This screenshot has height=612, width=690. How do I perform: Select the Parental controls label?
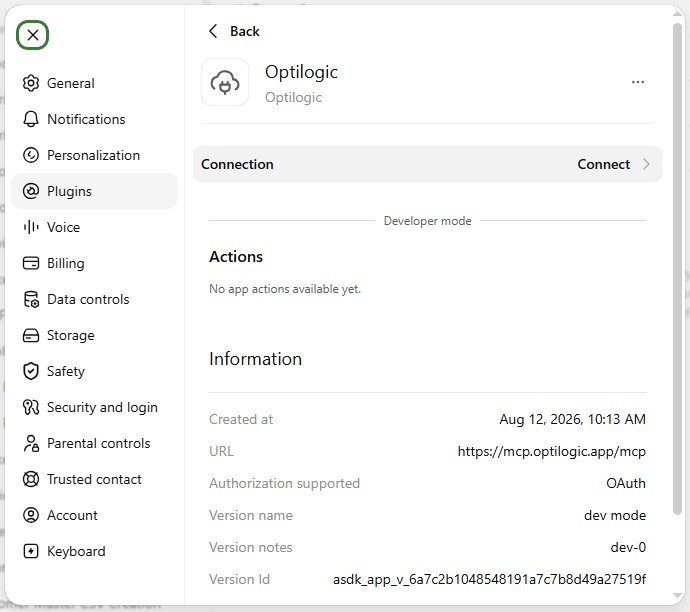click(99, 443)
